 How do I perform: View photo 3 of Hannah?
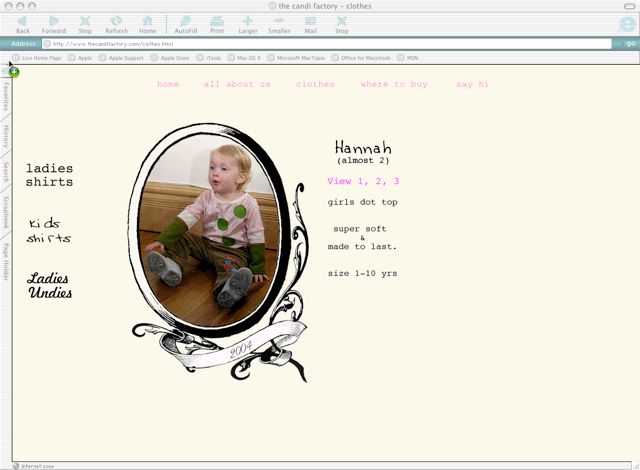396,181
